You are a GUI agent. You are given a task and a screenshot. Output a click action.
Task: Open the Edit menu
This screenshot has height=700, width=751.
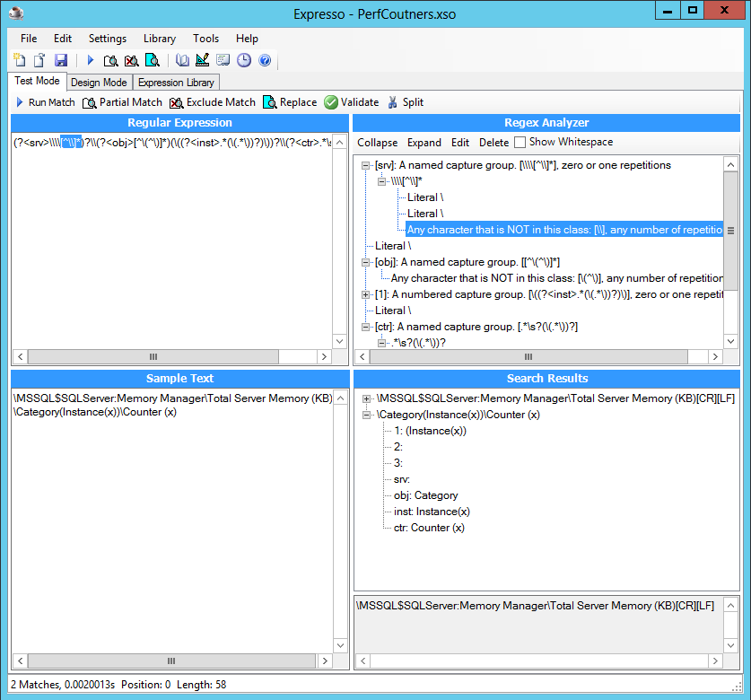(63, 39)
